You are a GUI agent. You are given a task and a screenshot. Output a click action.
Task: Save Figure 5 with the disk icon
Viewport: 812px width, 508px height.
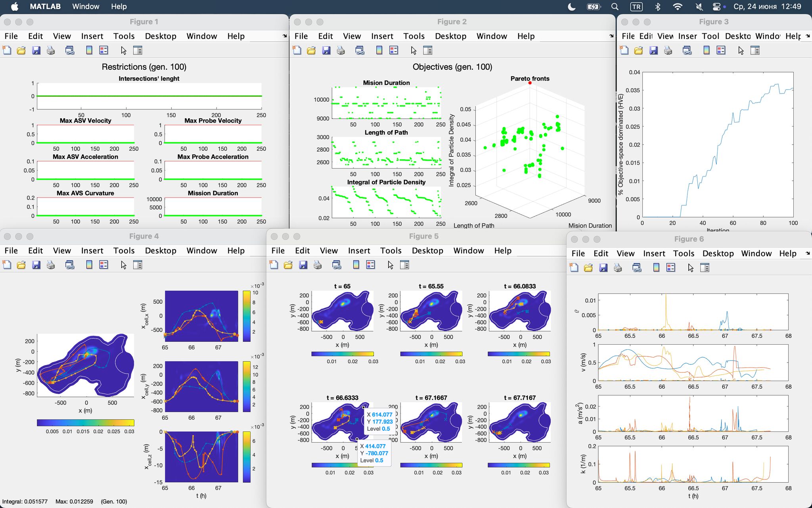(x=303, y=265)
